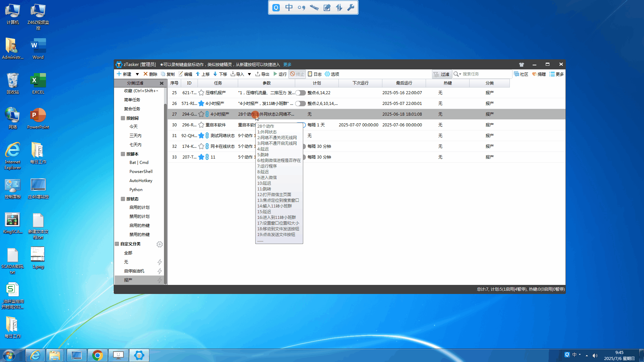Click the 搜索任务 search field

(486, 74)
